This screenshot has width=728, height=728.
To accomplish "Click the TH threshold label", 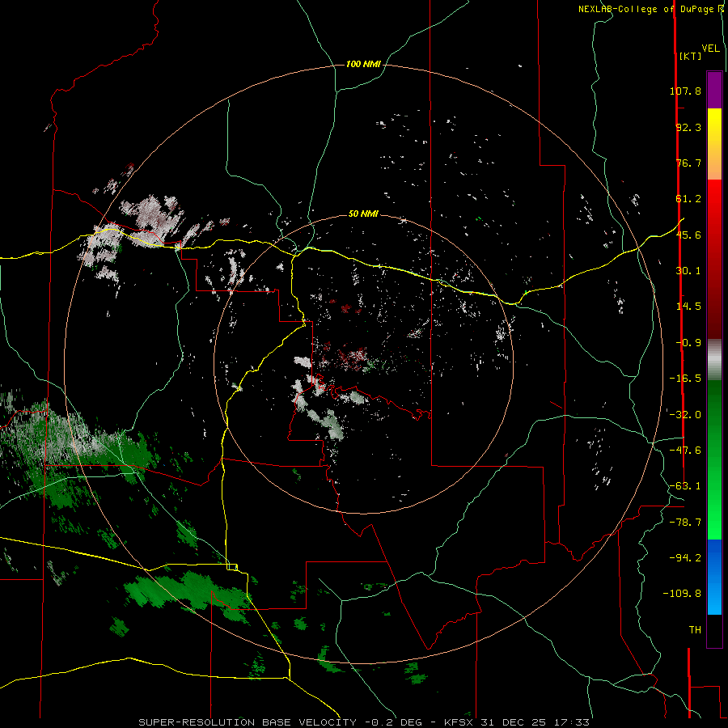I will pyautogui.click(x=695, y=630).
